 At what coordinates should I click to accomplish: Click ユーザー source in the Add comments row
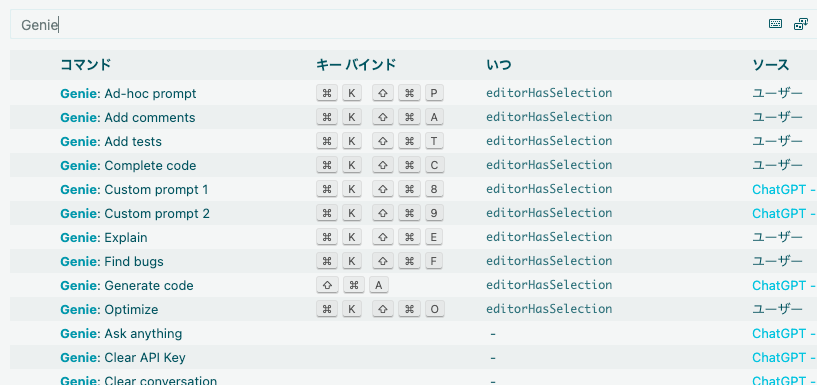coord(777,117)
